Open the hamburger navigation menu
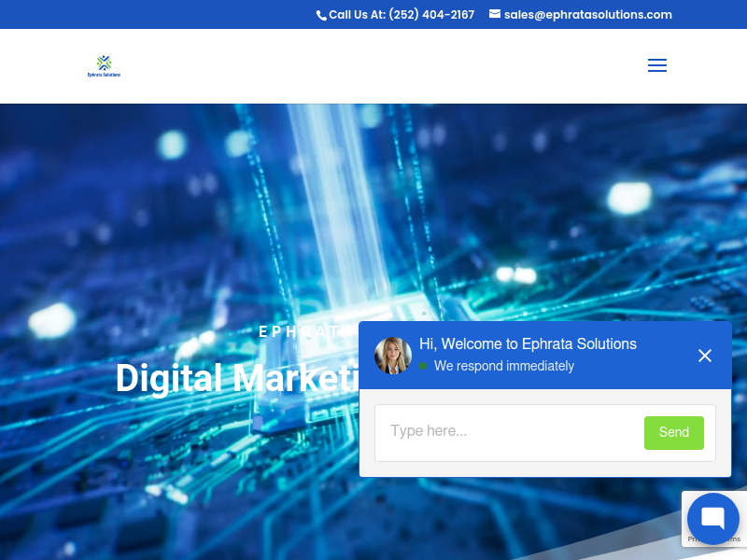The image size is (747, 560). [657, 65]
